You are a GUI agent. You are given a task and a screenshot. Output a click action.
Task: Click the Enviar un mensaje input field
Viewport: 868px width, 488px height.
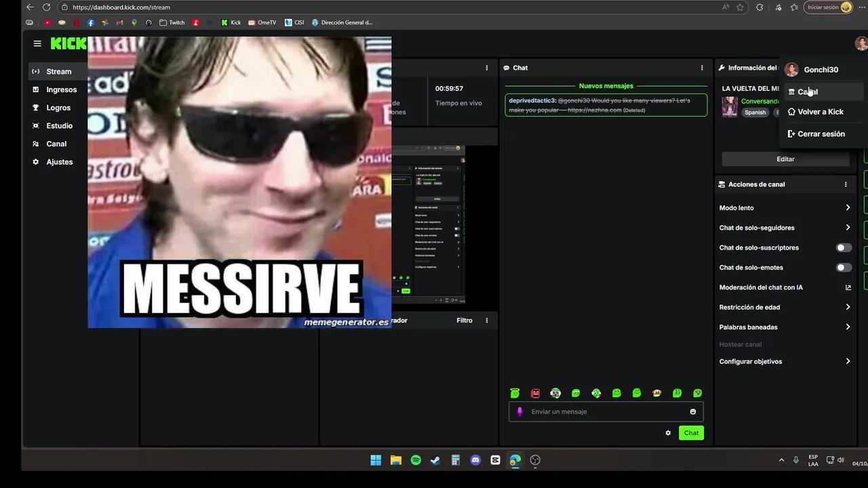click(606, 411)
